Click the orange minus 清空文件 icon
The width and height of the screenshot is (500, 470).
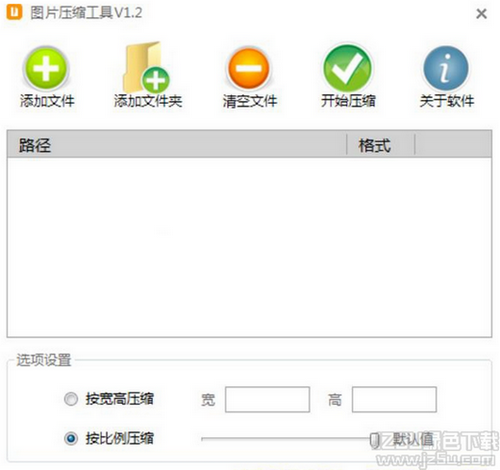249,68
